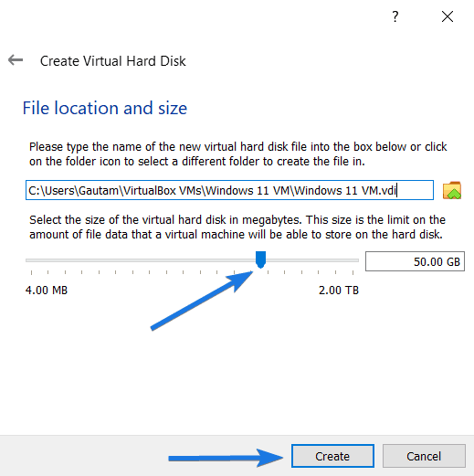Go back using the left arrow icon
Screen dimensions: 474x476
pyautogui.click(x=16, y=60)
